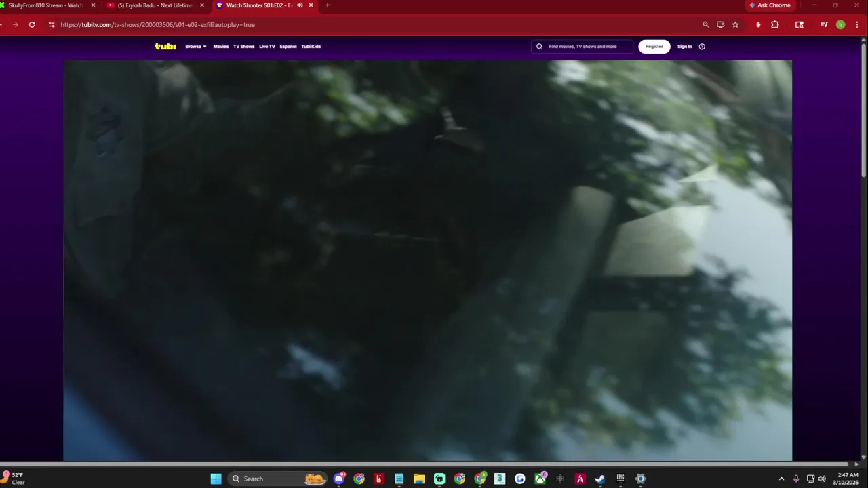Screen dimensions: 868x488
Task: Click the microphone tray icon
Action: click(796, 479)
